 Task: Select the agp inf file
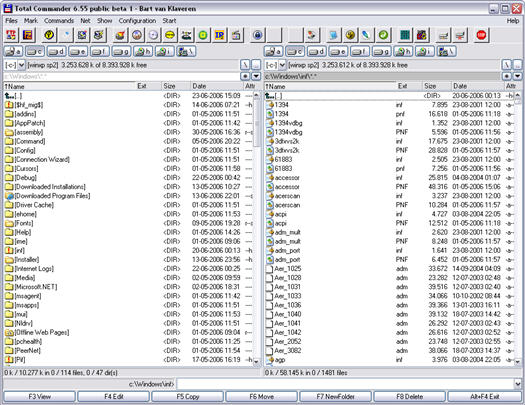tap(389, 360)
